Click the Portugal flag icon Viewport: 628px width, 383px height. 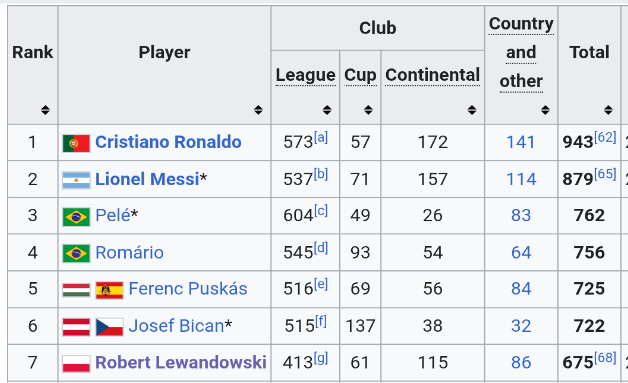76,143
